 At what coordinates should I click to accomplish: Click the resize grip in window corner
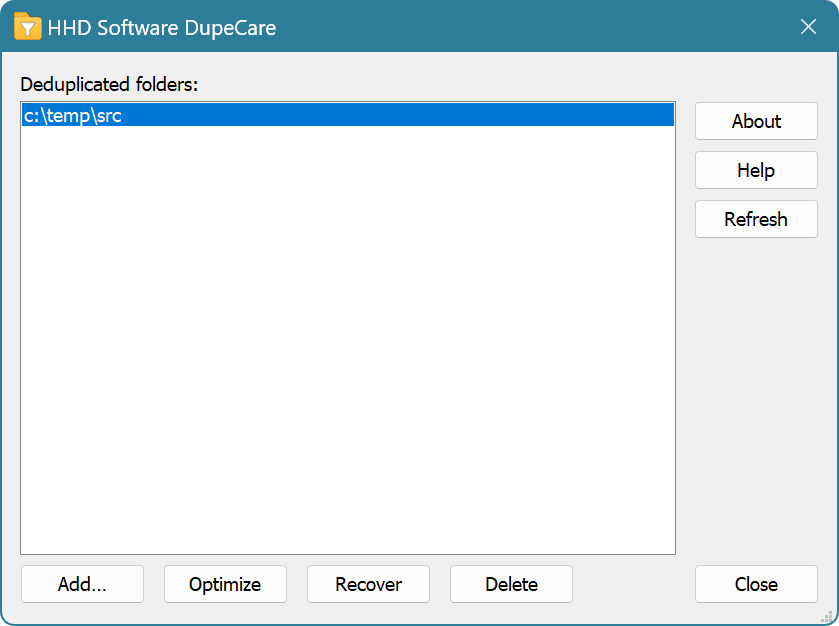pos(827,617)
